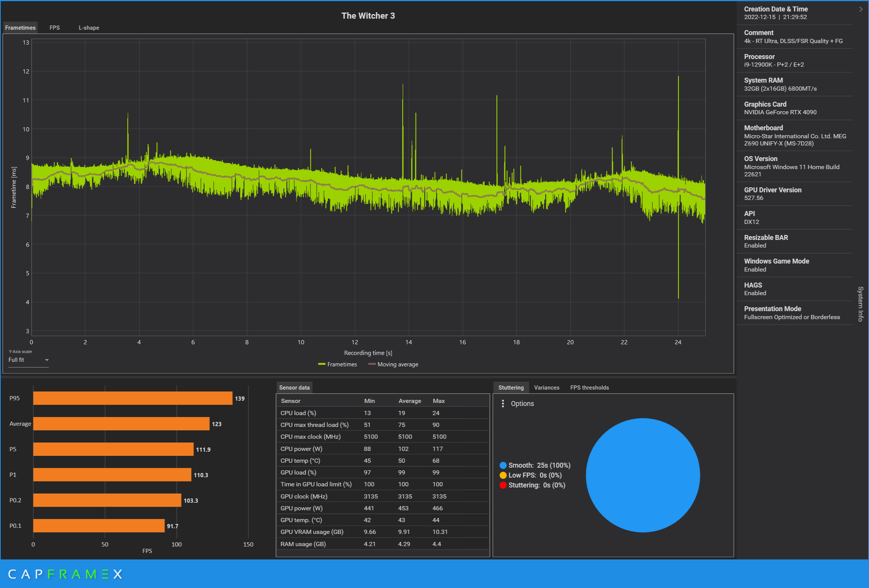The height and width of the screenshot is (588, 869).
Task: Click the Sensor data tab
Action: 294,388
